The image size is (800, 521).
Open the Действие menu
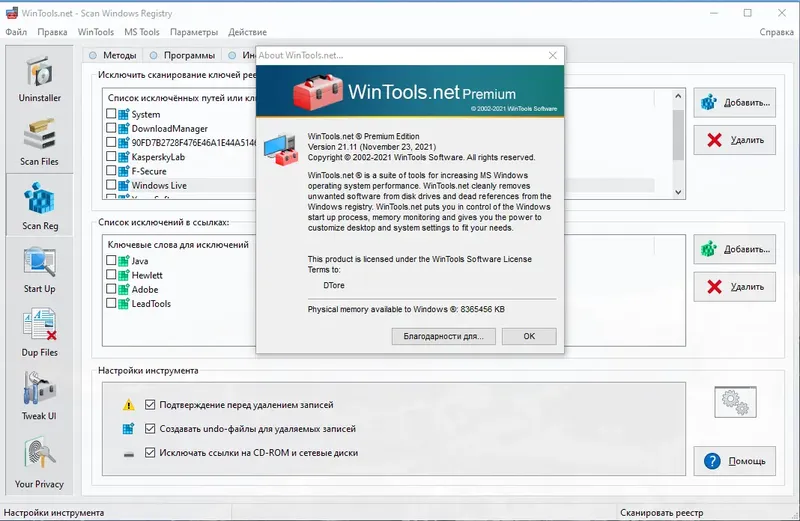point(247,32)
